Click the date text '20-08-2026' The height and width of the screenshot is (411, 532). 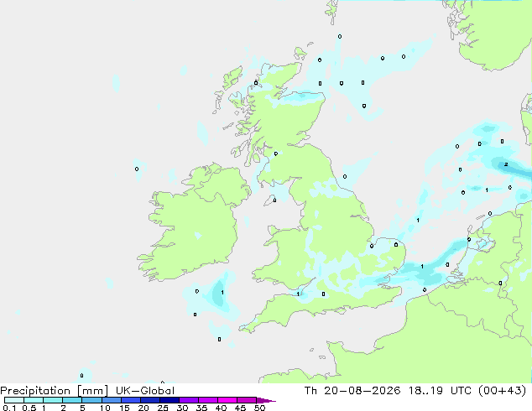click(x=362, y=391)
